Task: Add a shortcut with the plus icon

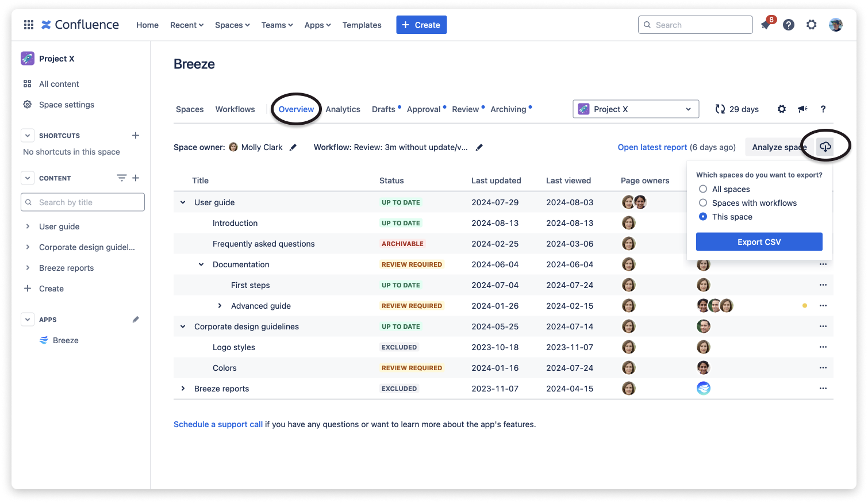Action: [136, 136]
